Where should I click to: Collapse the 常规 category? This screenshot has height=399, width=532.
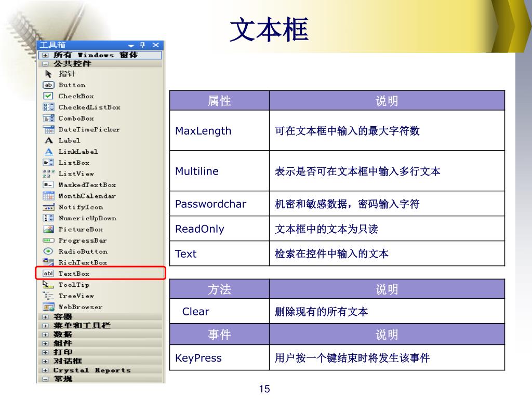pyautogui.click(x=45, y=379)
